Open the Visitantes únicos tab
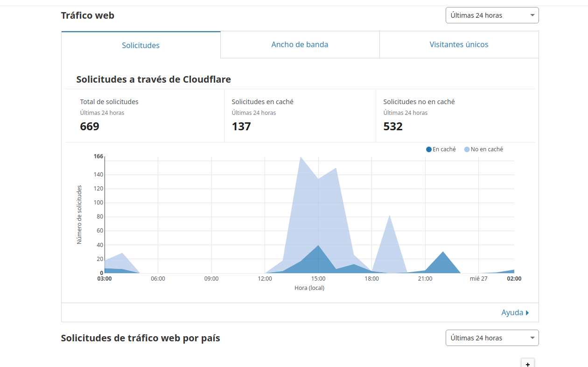 [459, 45]
